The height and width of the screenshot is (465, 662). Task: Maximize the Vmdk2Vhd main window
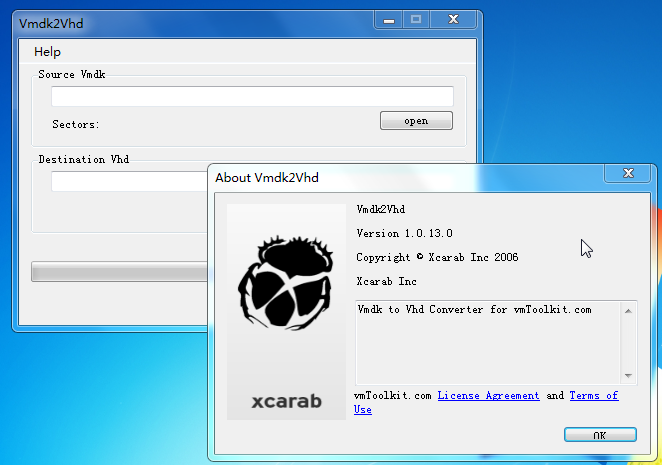coord(416,19)
